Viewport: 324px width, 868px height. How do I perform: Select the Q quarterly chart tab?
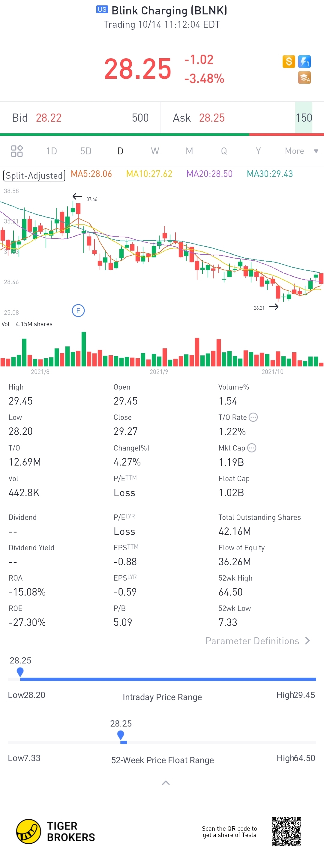point(224,151)
